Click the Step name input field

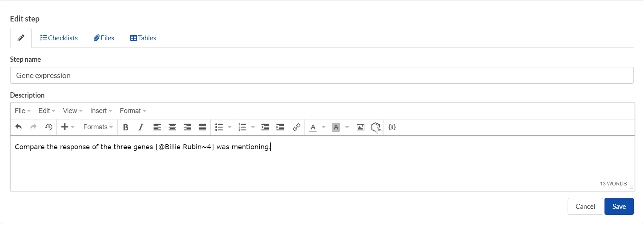pos(322,75)
